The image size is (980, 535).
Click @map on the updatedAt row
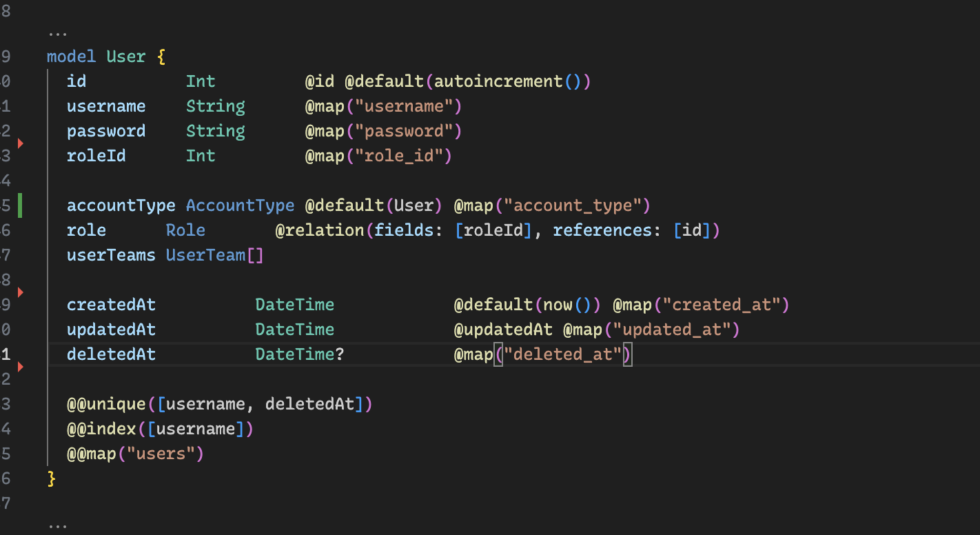point(583,330)
